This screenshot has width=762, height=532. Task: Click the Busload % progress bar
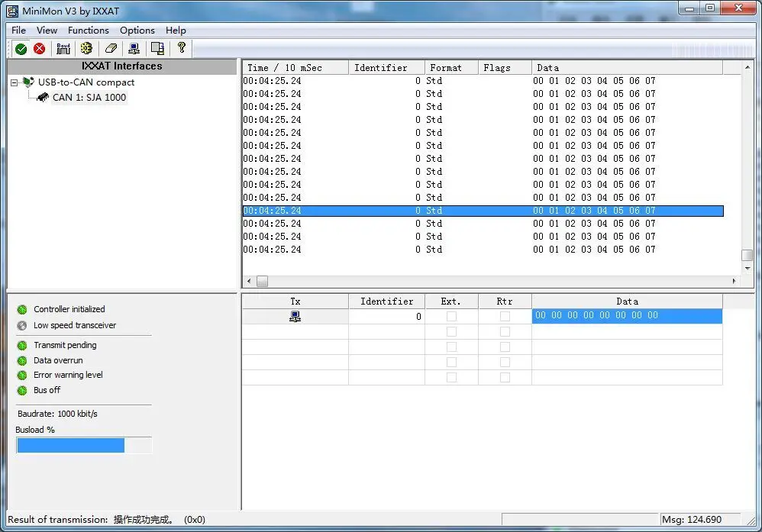coord(83,445)
